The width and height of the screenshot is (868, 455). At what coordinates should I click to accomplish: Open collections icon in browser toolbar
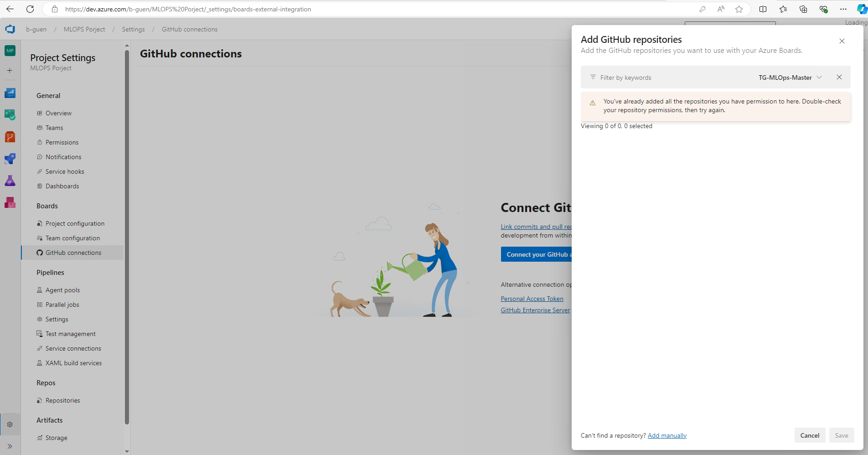[x=803, y=9]
